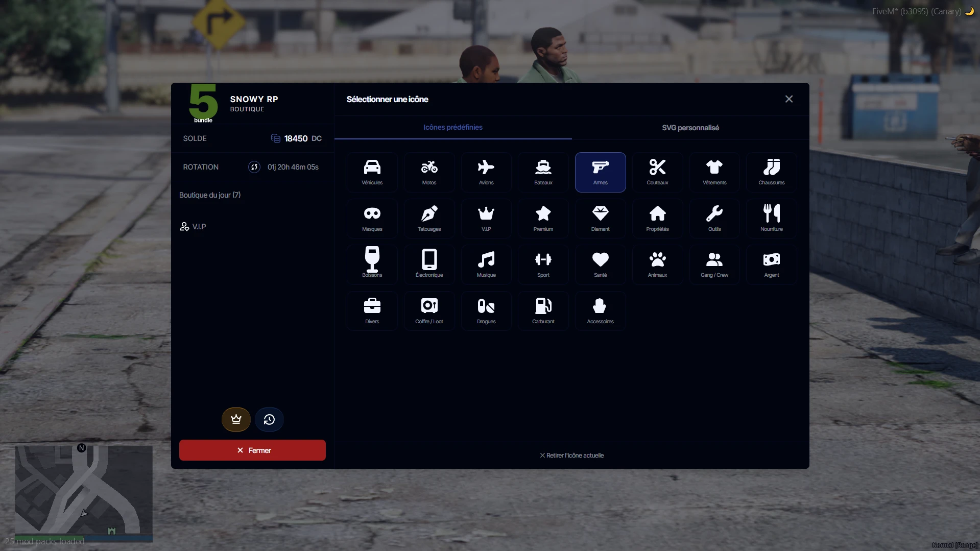Open the SVG personnalisé tab
The image size is (980, 551).
click(690, 128)
